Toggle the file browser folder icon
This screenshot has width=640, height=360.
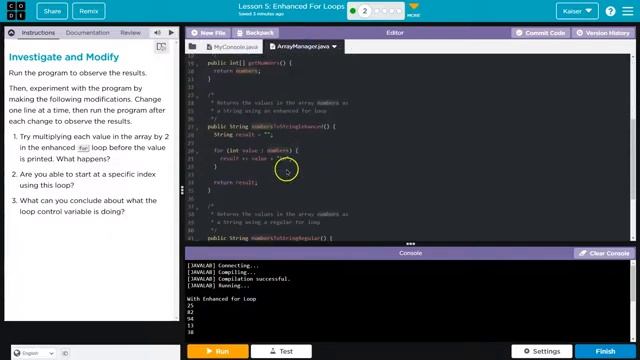tap(193, 47)
